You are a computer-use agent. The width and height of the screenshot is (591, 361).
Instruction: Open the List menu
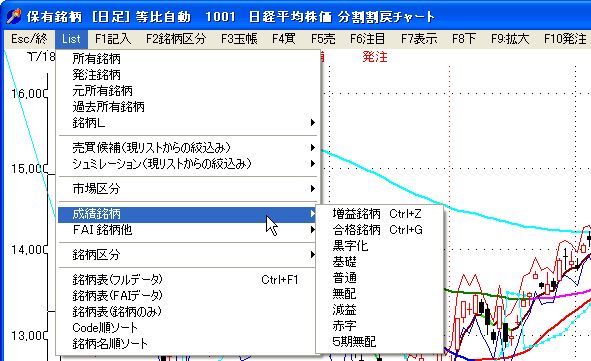[71, 39]
